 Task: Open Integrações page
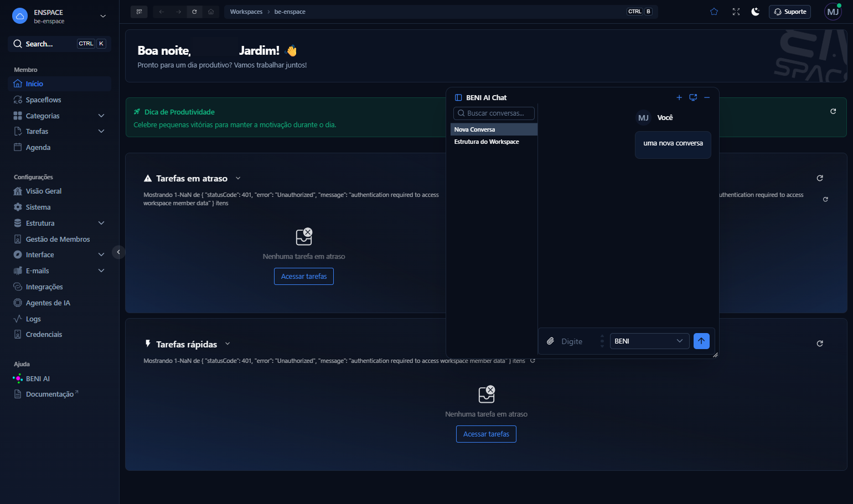click(x=59, y=287)
